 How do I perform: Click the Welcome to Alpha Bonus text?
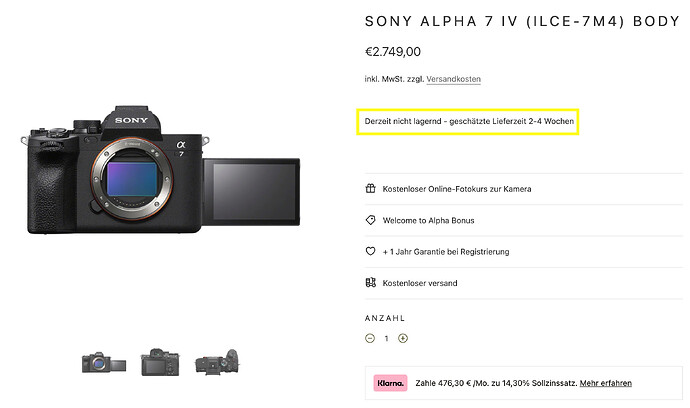(x=426, y=220)
